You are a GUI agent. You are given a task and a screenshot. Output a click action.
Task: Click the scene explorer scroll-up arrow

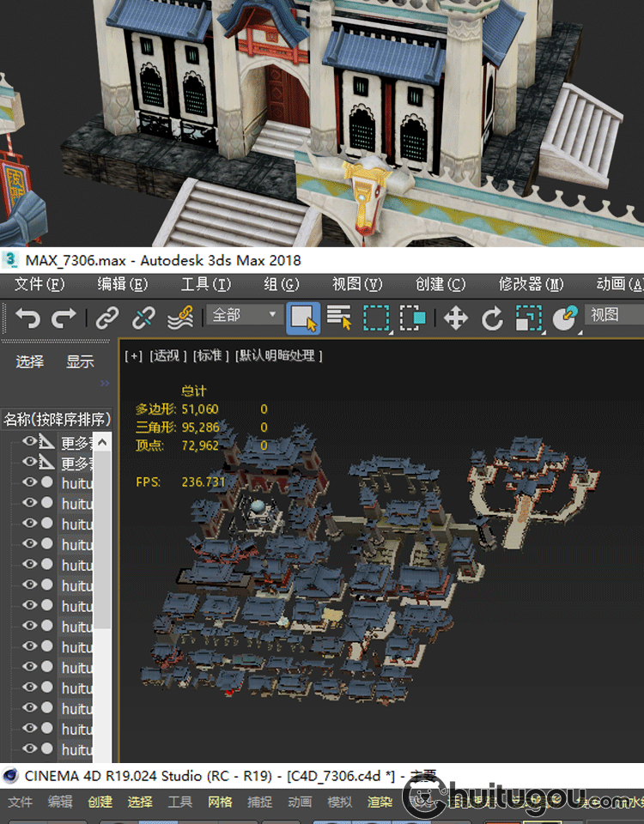(x=102, y=442)
